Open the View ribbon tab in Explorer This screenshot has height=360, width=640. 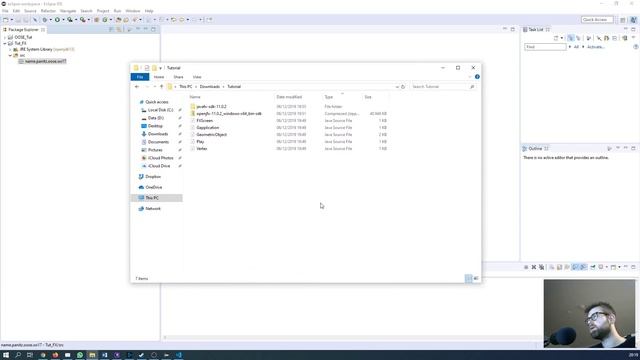pyautogui.click(x=197, y=77)
